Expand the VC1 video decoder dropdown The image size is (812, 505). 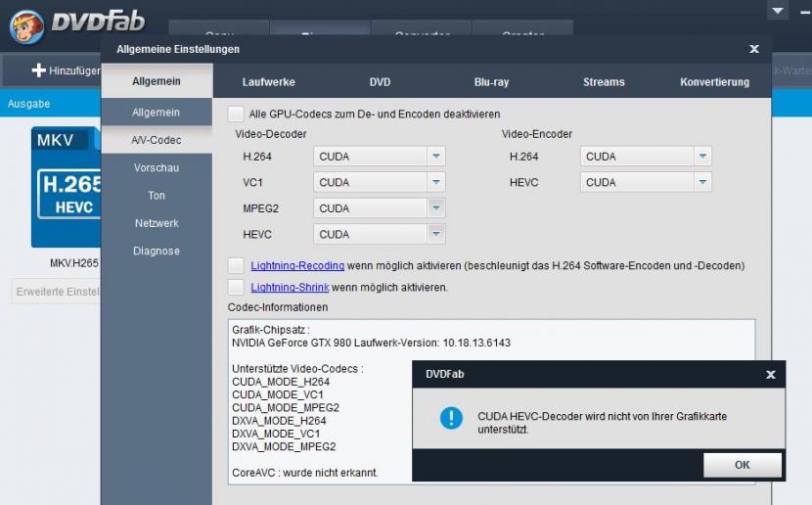pos(436,182)
